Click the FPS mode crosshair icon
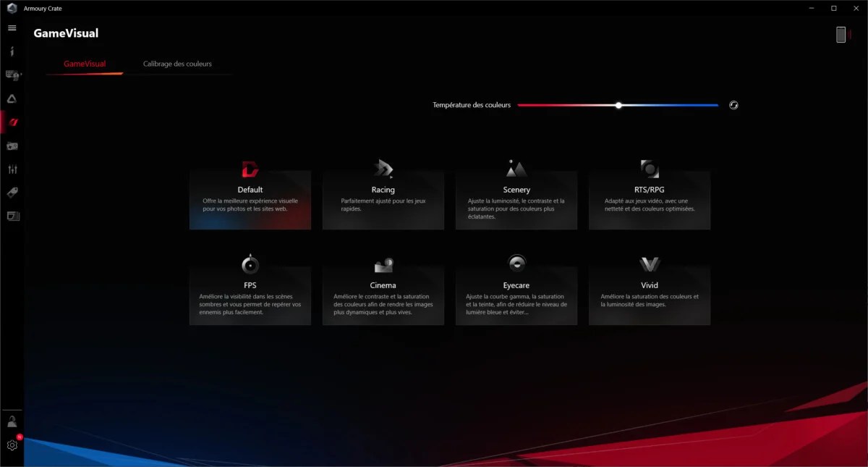This screenshot has width=868, height=467. point(250,264)
